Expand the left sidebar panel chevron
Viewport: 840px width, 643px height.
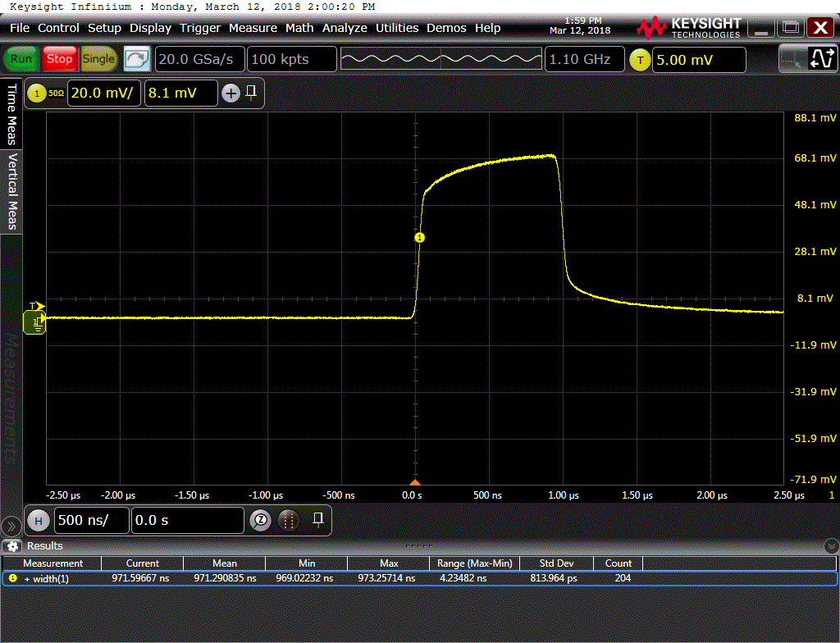[11, 526]
